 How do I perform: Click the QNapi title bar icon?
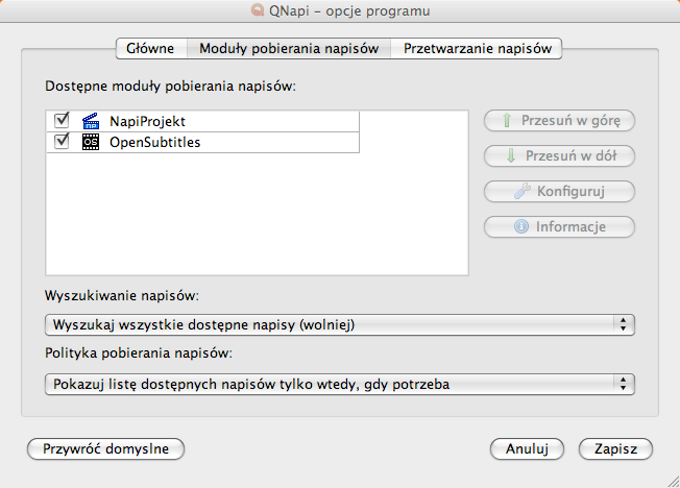click(258, 10)
